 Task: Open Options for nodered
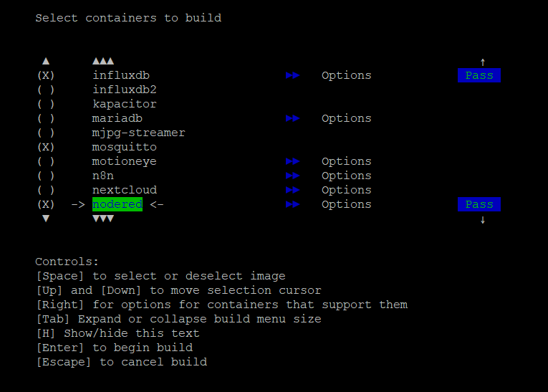pos(346,204)
